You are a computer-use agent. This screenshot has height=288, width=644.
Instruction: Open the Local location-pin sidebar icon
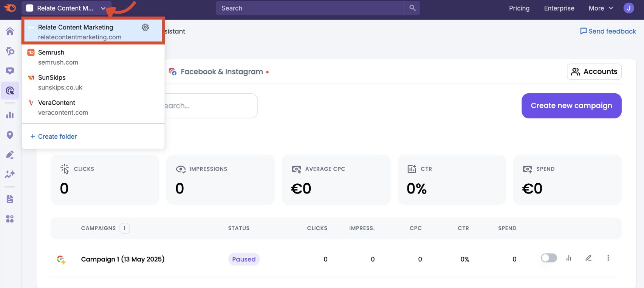coord(10,135)
